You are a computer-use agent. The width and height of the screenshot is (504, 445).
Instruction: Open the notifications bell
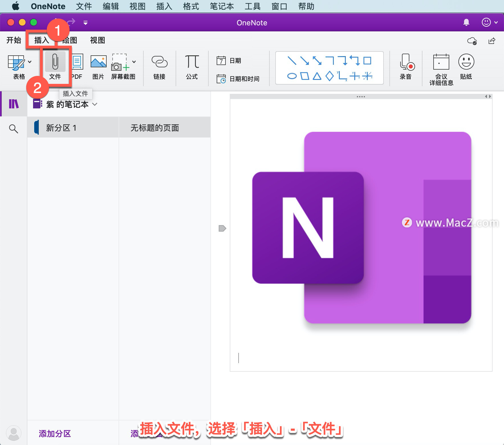466,22
